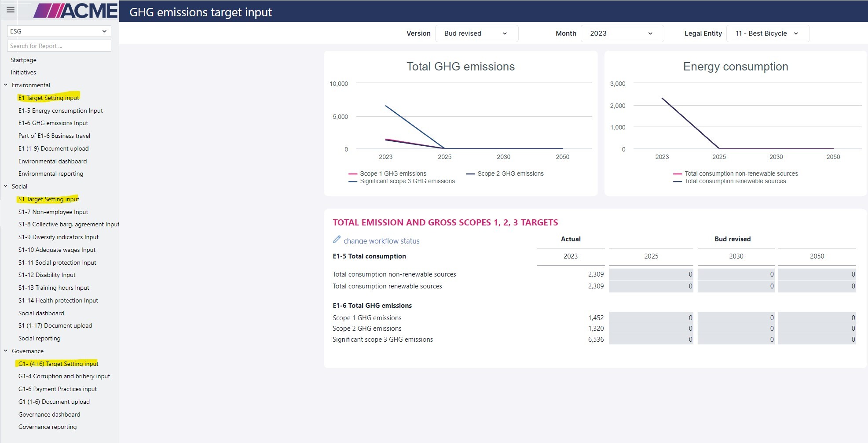The height and width of the screenshot is (443, 868).
Task: Click the Search for Report field
Action: 59,46
